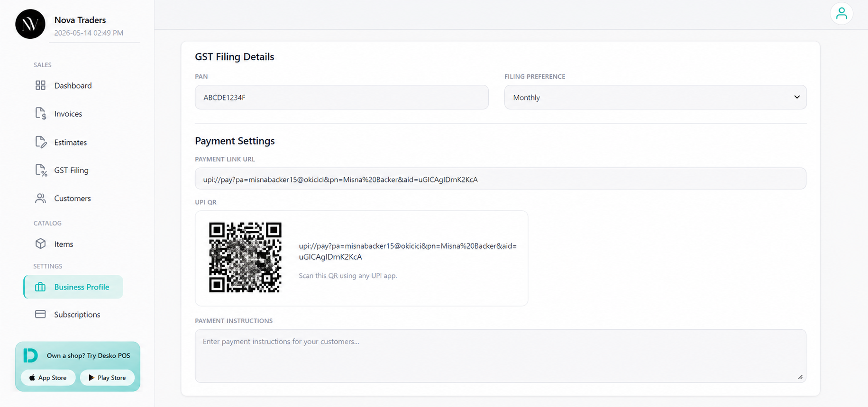Click the Nova Traders business name

[80, 20]
